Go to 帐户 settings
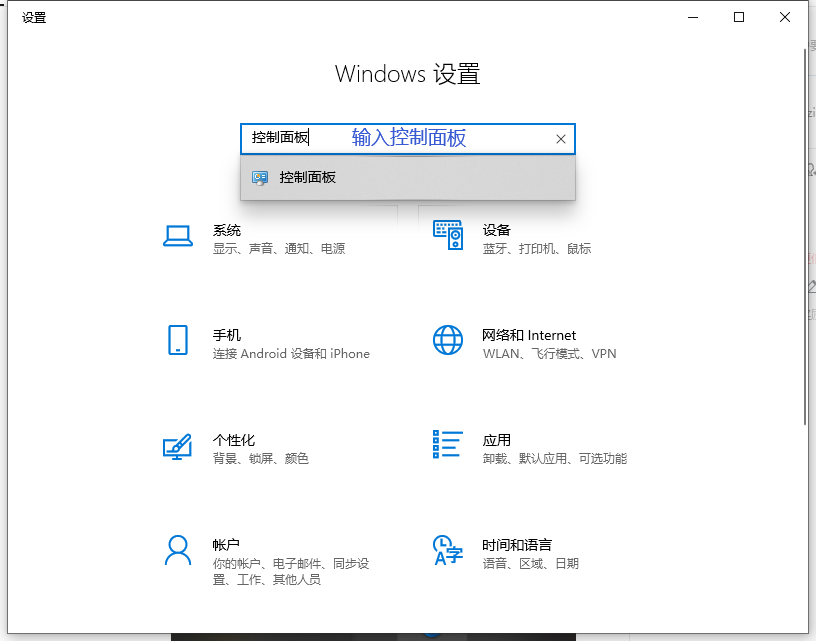 [227, 545]
